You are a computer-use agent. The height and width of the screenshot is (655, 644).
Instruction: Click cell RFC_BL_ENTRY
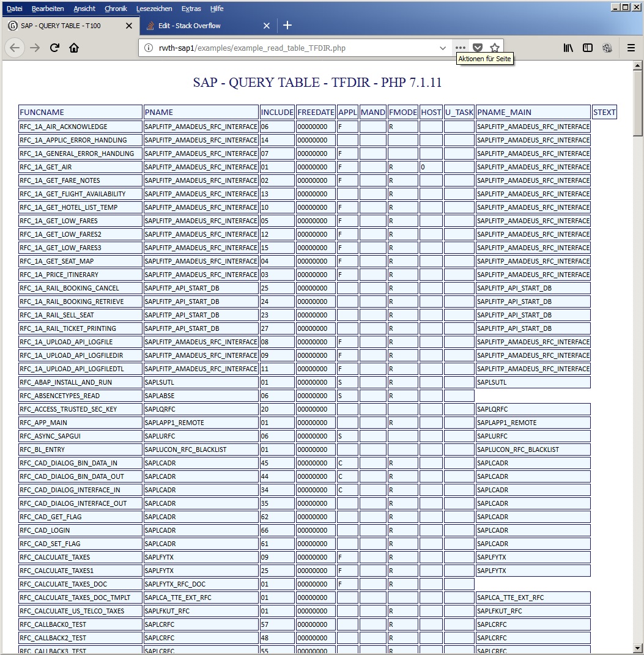[x=80, y=450]
